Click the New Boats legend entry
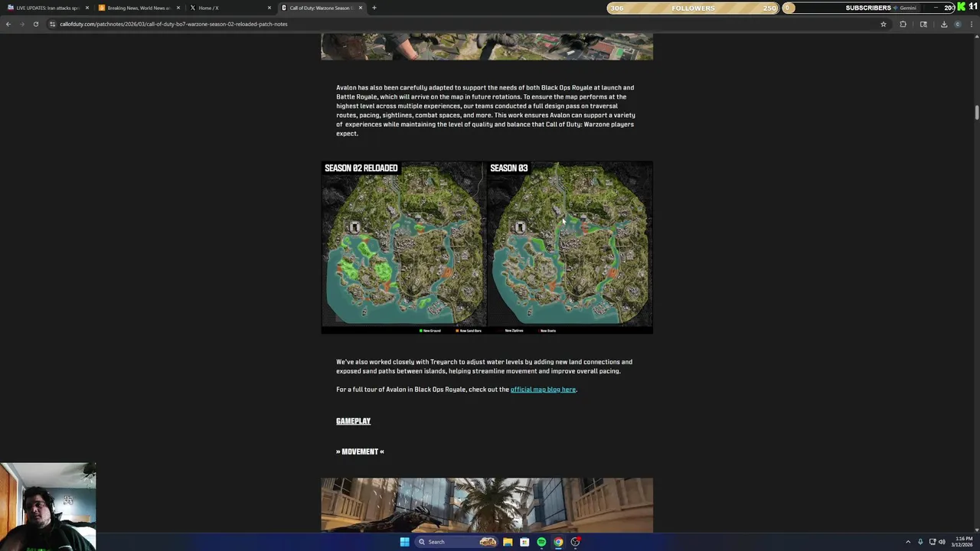The width and height of the screenshot is (980, 551). (x=547, y=331)
